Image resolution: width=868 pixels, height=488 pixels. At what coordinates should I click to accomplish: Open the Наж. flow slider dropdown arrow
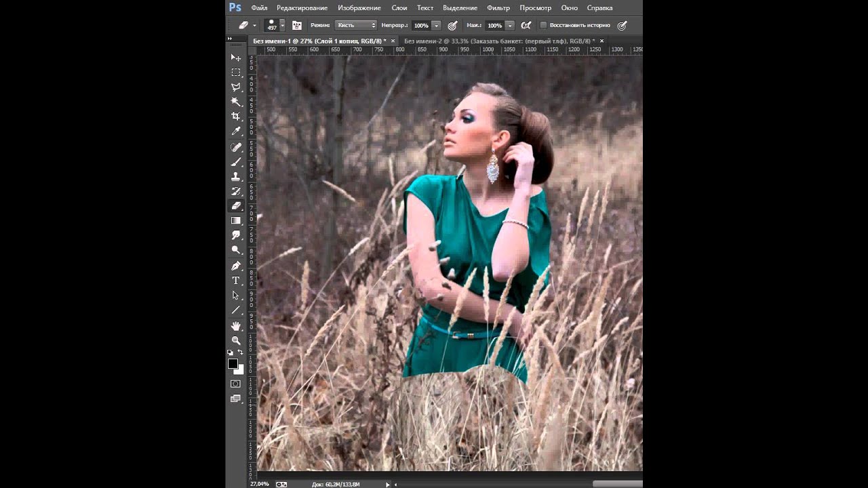510,25
